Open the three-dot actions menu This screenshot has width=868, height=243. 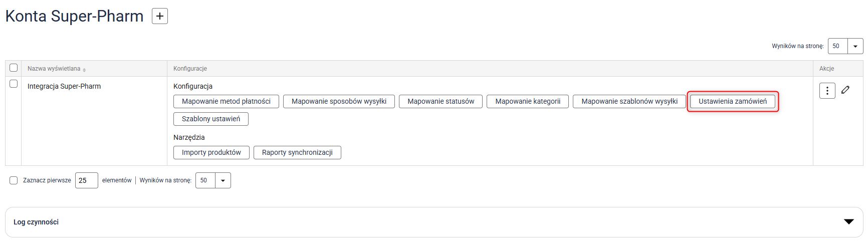[x=827, y=91]
